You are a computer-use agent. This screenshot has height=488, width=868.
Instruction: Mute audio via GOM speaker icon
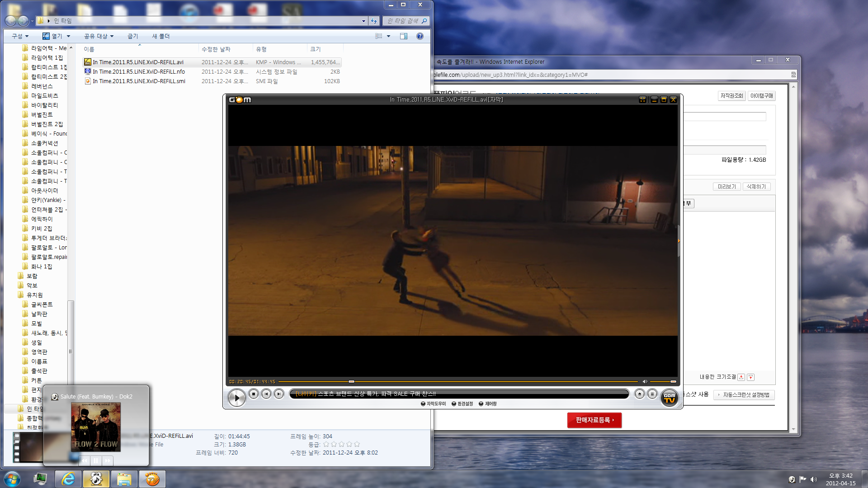(x=645, y=381)
